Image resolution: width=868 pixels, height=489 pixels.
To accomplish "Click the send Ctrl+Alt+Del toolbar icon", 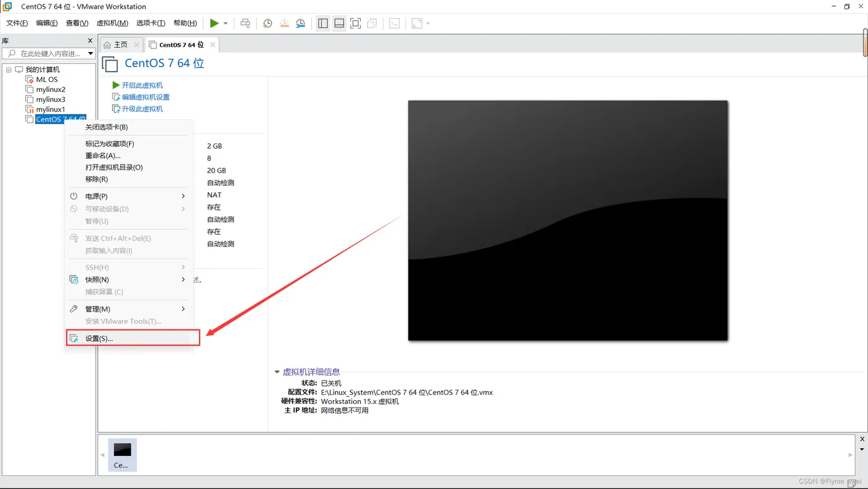I will tap(246, 24).
